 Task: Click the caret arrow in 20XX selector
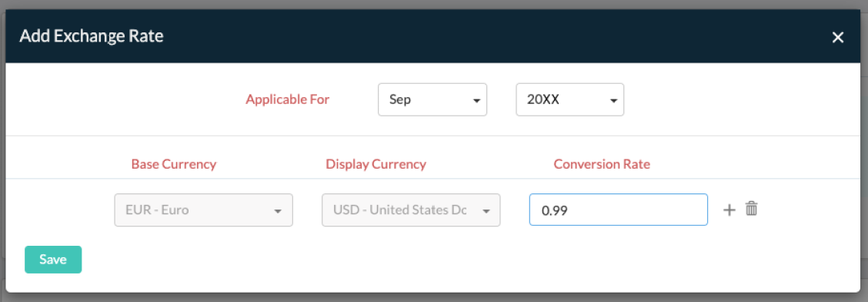(x=613, y=101)
